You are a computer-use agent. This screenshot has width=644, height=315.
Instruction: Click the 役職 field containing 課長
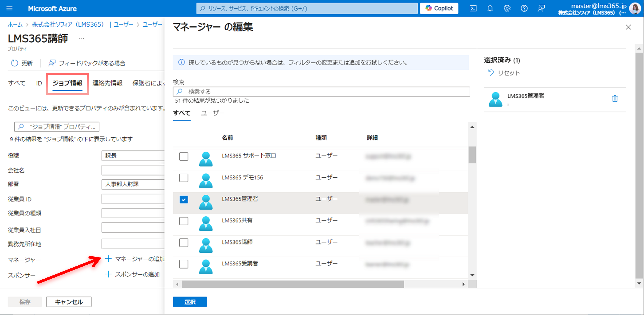coord(133,156)
